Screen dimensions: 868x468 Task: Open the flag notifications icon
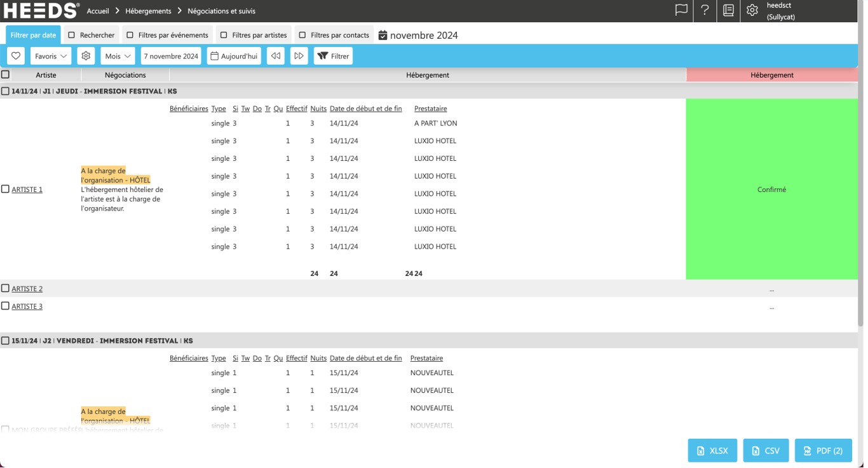[681, 10]
